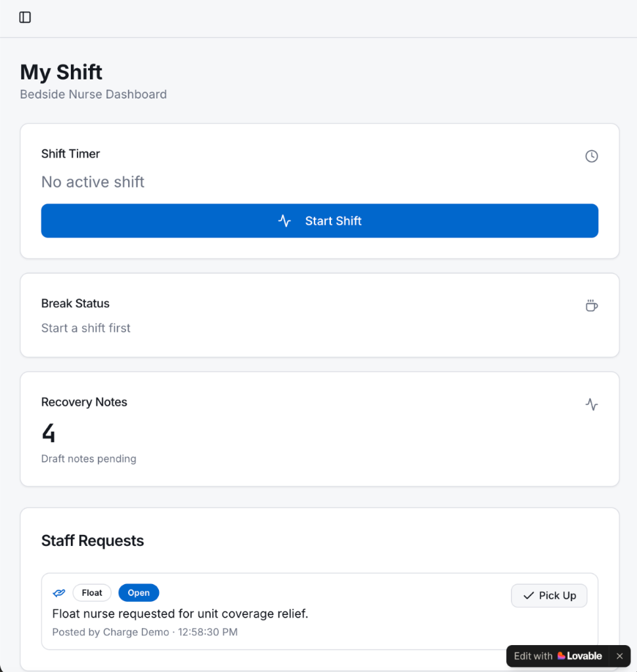Open the Recovery Notes draft count 4
Screen dimensions: 637x672
click(x=49, y=434)
